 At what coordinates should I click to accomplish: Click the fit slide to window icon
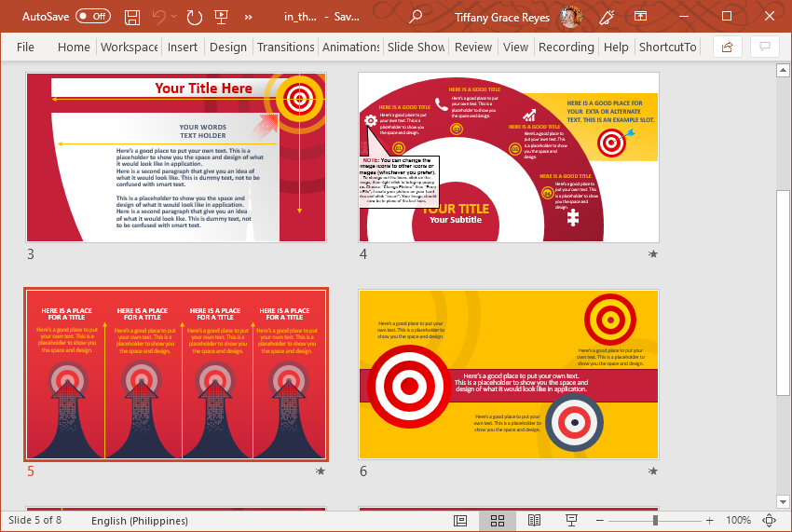(x=770, y=521)
